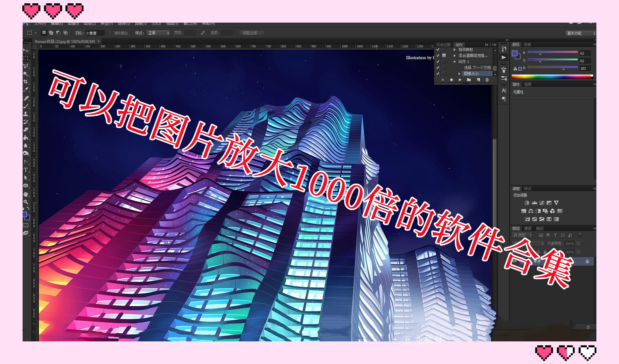Screen dimensions: 619x364
Task: Toggle the 渐变映射 action checkmark
Action: [x=438, y=49]
